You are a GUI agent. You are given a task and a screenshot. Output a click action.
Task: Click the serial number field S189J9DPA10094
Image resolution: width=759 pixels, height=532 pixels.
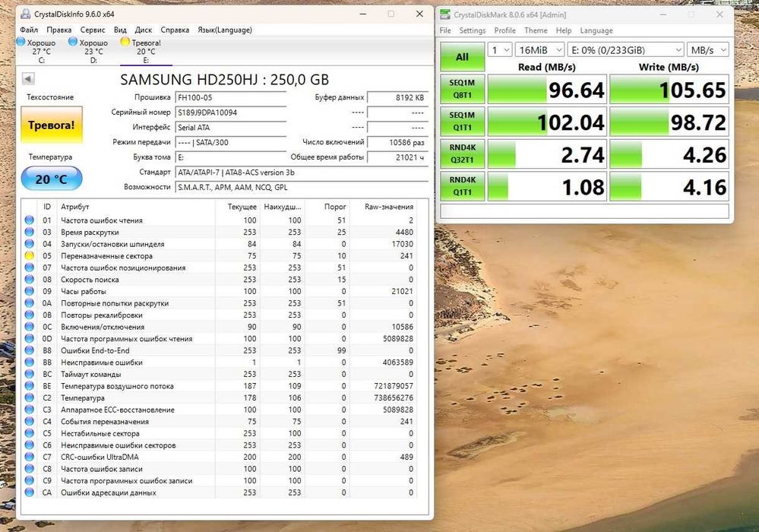(230, 112)
